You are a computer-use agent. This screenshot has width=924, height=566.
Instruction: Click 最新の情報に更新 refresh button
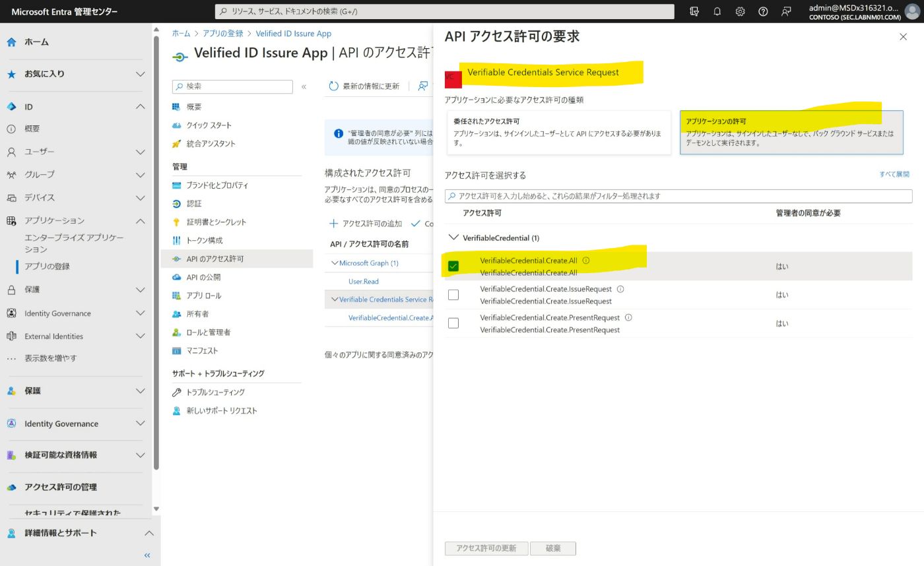(364, 86)
